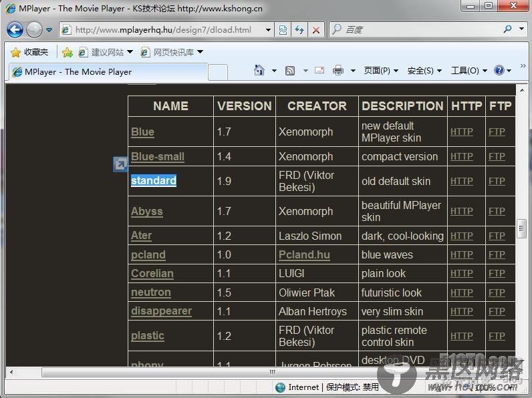
Task: Download Blue skin via FTP link
Action: [x=497, y=132]
